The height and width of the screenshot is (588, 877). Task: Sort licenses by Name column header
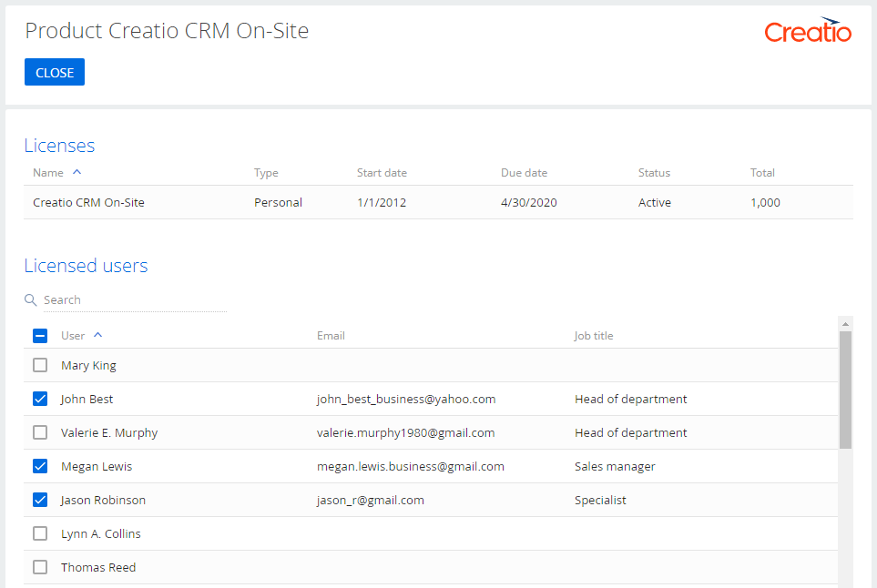(x=48, y=173)
